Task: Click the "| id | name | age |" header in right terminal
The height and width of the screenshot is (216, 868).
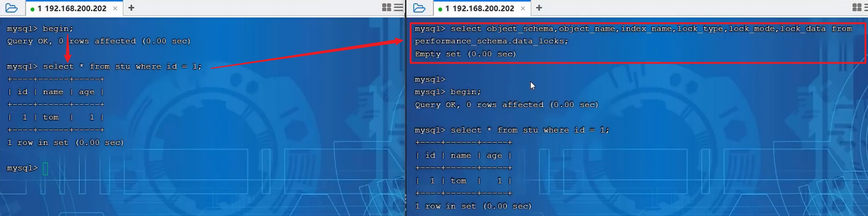Action: click(464, 155)
